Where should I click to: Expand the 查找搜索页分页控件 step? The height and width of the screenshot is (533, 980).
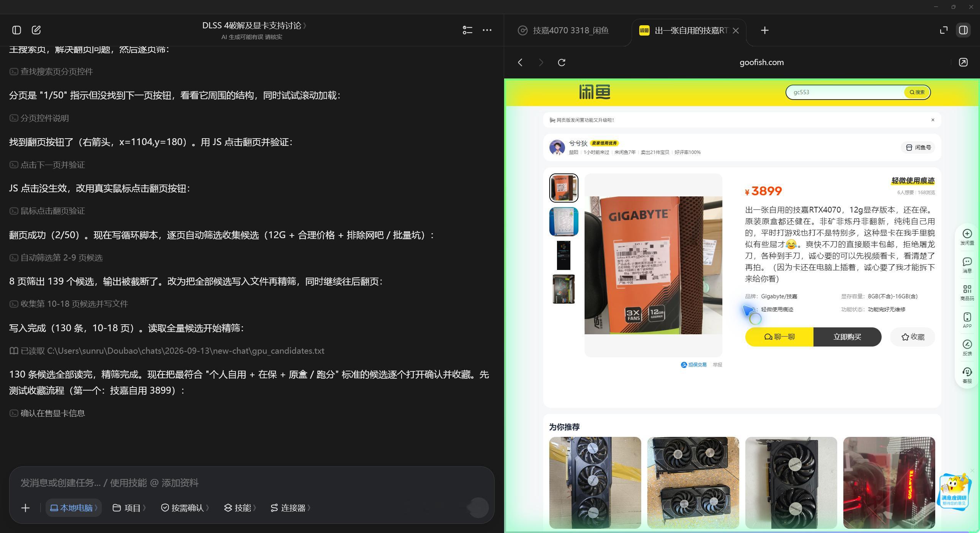pyautogui.click(x=51, y=72)
